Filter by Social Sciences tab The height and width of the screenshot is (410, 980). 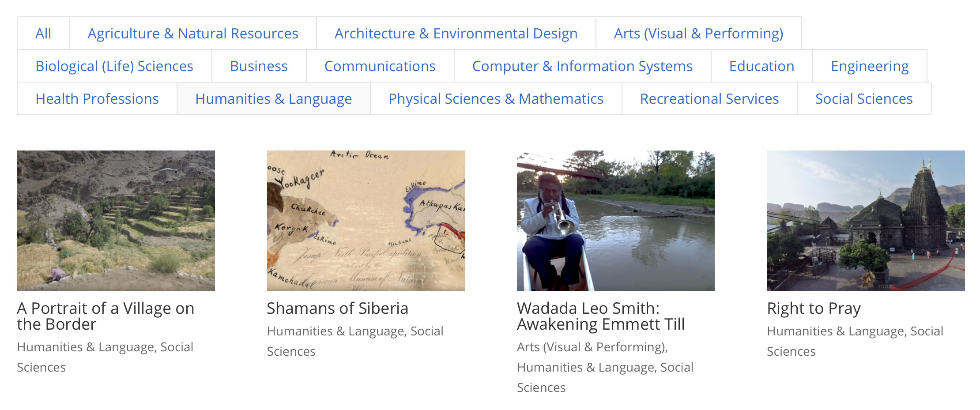(x=864, y=98)
